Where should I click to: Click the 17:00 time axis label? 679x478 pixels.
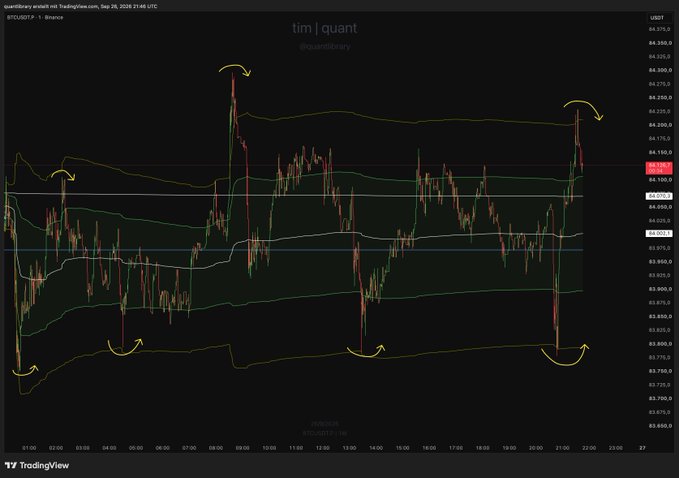click(x=456, y=448)
